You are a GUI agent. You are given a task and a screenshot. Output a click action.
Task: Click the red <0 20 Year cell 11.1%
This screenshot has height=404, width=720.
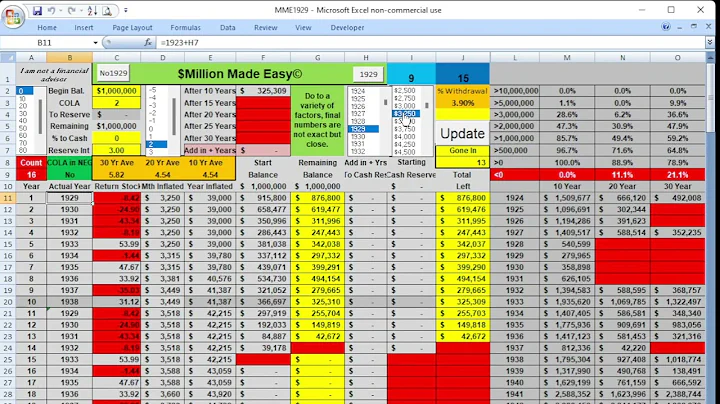click(x=622, y=174)
